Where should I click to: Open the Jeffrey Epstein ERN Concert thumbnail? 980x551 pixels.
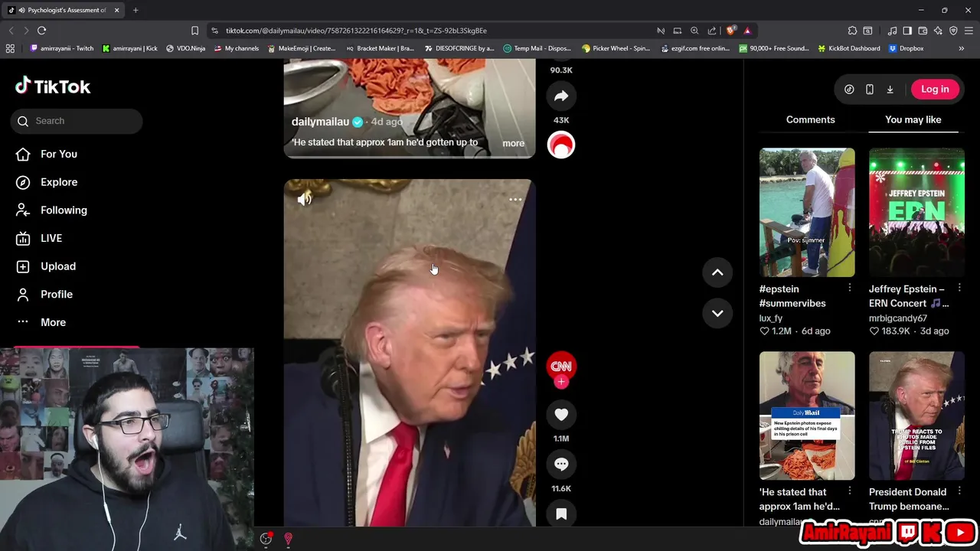916,213
